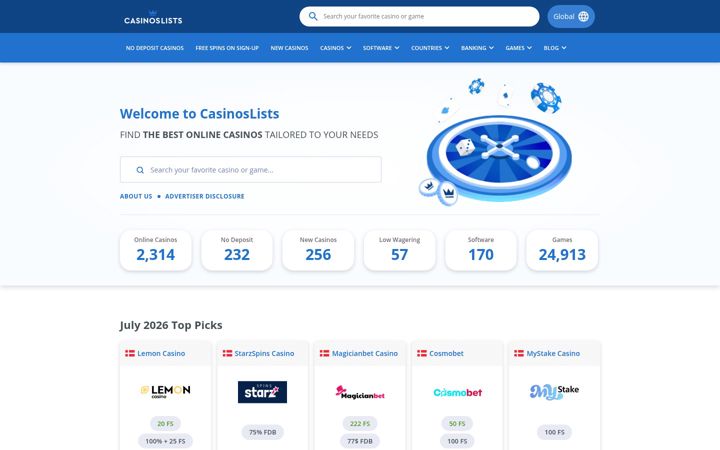Click the MyStake logo

(554, 392)
